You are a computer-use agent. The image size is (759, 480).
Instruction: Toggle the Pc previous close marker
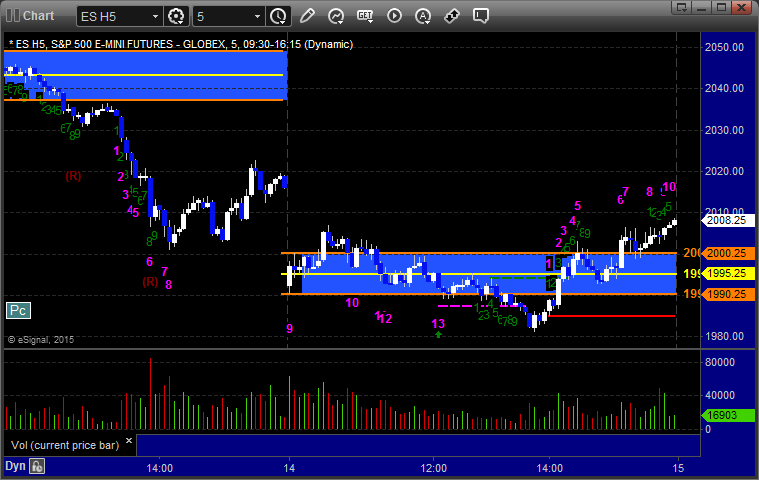[x=17, y=311]
